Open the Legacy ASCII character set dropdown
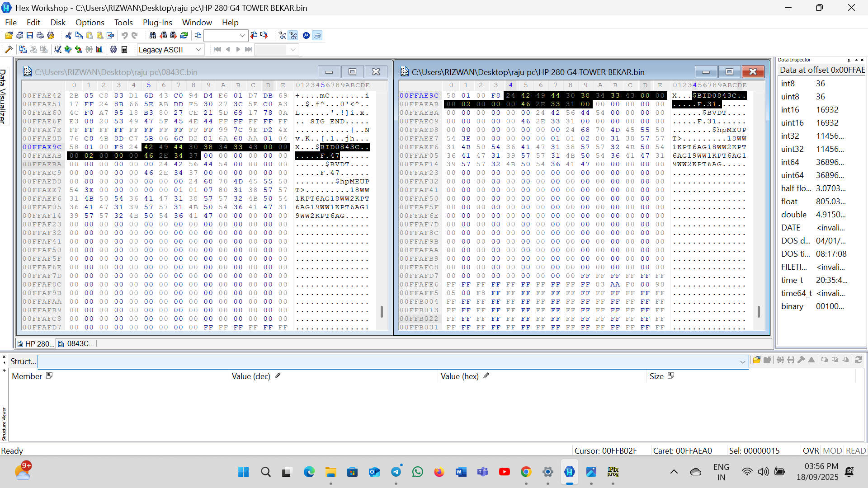The height and width of the screenshot is (488, 868). click(170, 50)
